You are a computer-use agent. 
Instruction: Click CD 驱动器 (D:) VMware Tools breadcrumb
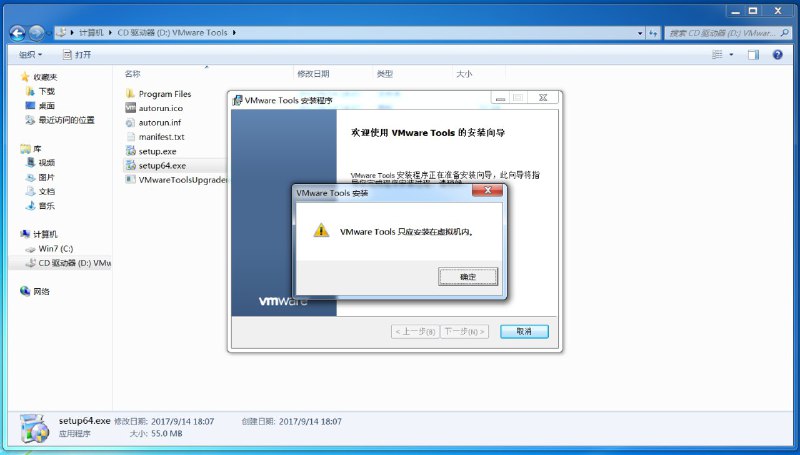[x=172, y=33]
